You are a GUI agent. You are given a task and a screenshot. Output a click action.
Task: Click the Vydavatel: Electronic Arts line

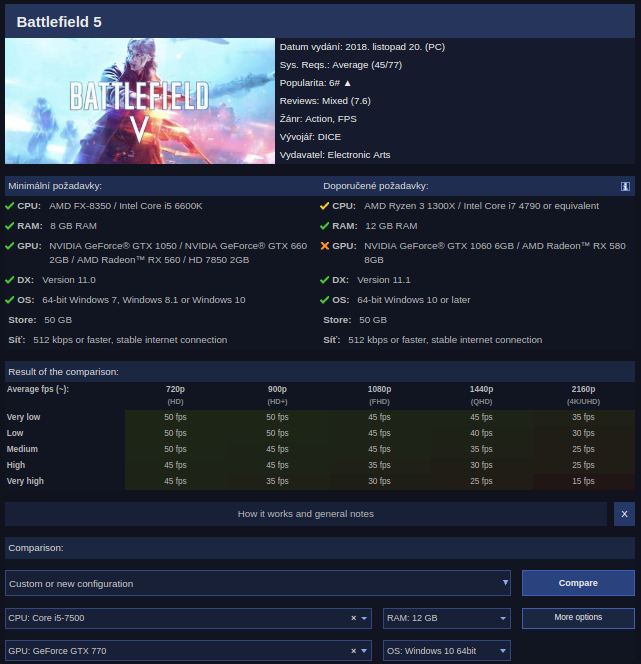pyautogui.click(x=335, y=155)
